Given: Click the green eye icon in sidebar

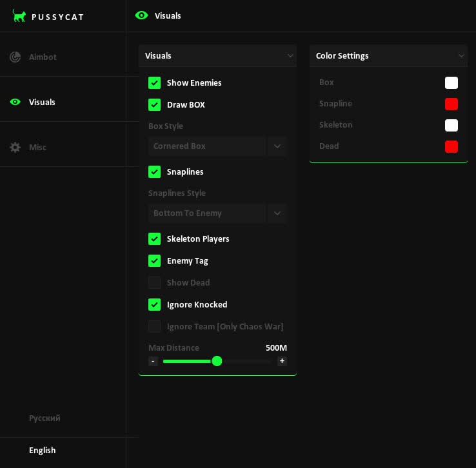Looking at the screenshot, I should 15,102.
